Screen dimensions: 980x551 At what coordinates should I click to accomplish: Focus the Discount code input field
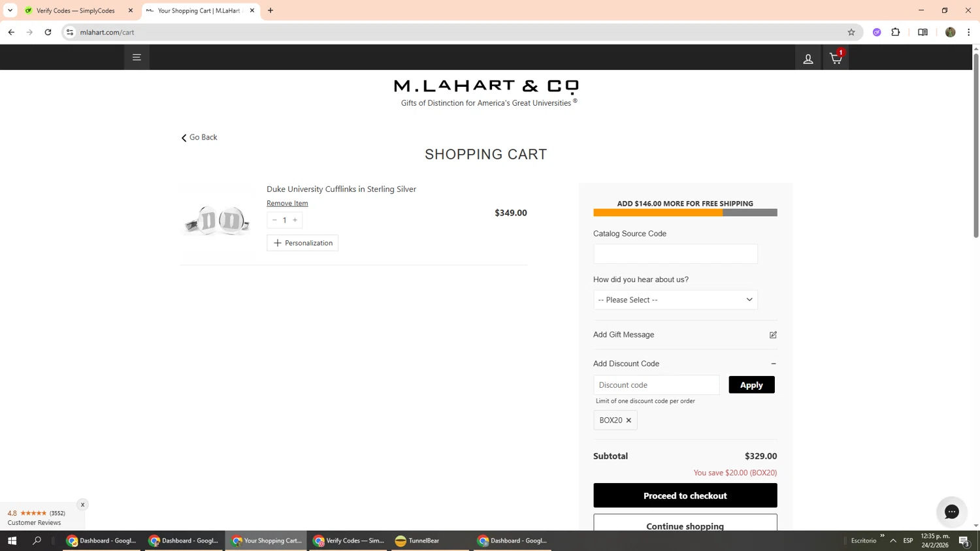[x=656, y=385]
